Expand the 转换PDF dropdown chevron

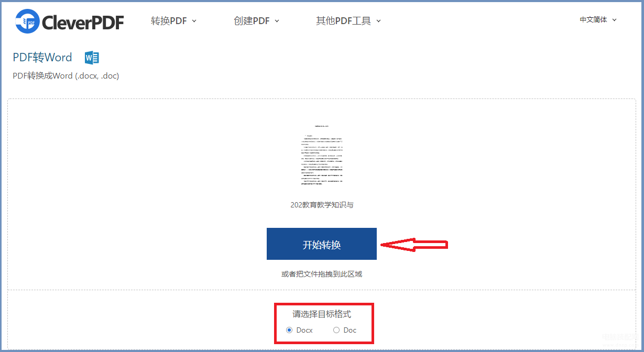[x=194, y=21]
